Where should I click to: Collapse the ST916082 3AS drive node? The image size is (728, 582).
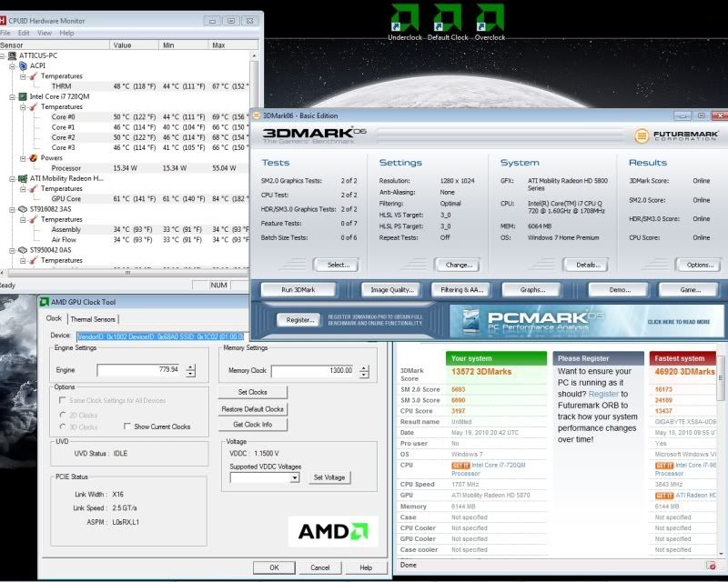[13, 209]
